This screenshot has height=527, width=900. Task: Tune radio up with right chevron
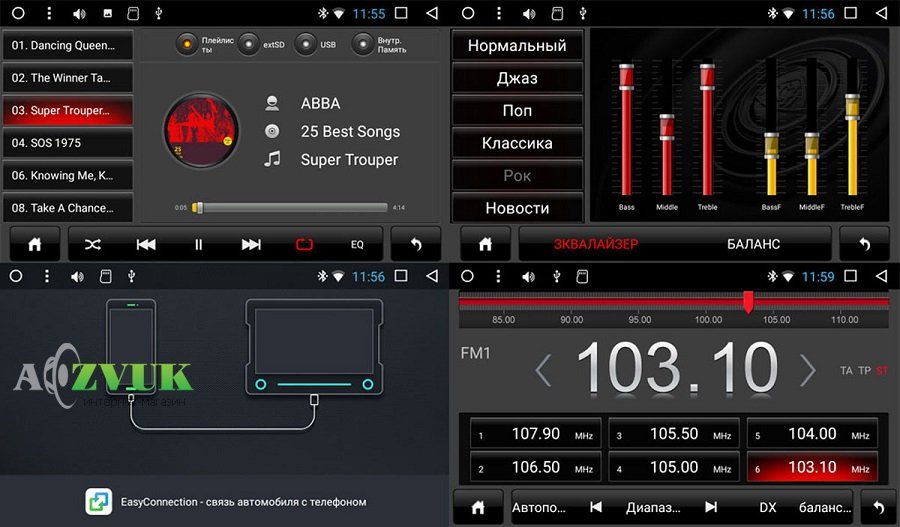point(808,370)
